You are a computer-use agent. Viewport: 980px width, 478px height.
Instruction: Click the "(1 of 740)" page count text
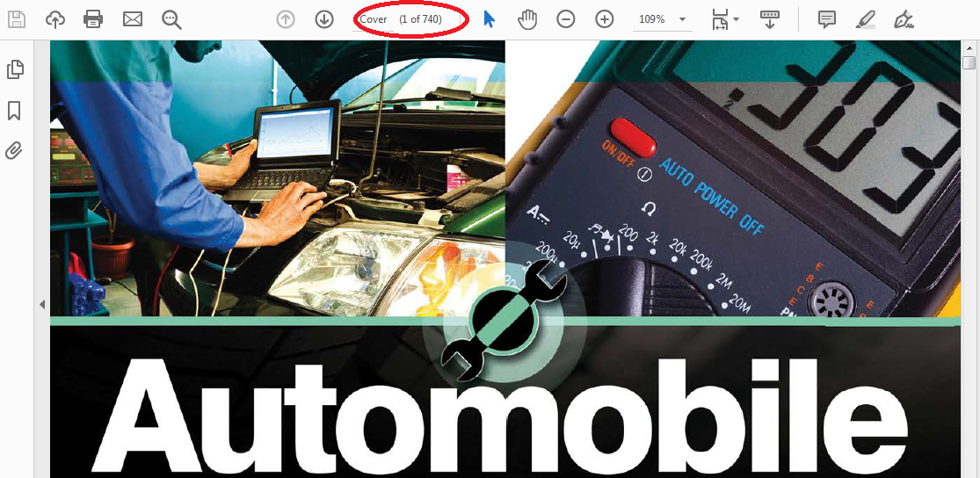point(421,19)
